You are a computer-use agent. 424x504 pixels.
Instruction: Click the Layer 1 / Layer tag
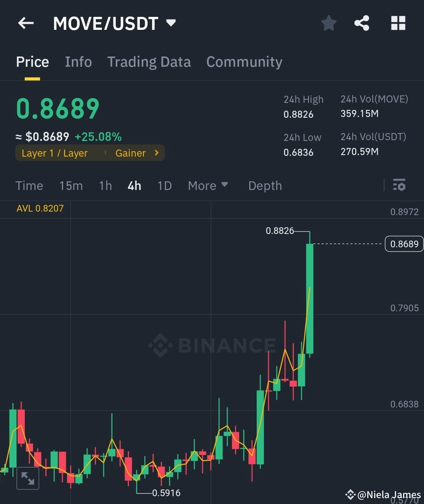(x=55, y=153)
